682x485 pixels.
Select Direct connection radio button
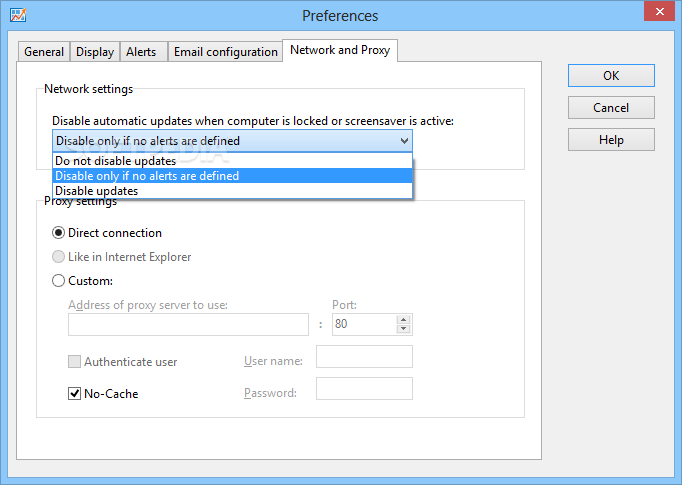(58, 233)
